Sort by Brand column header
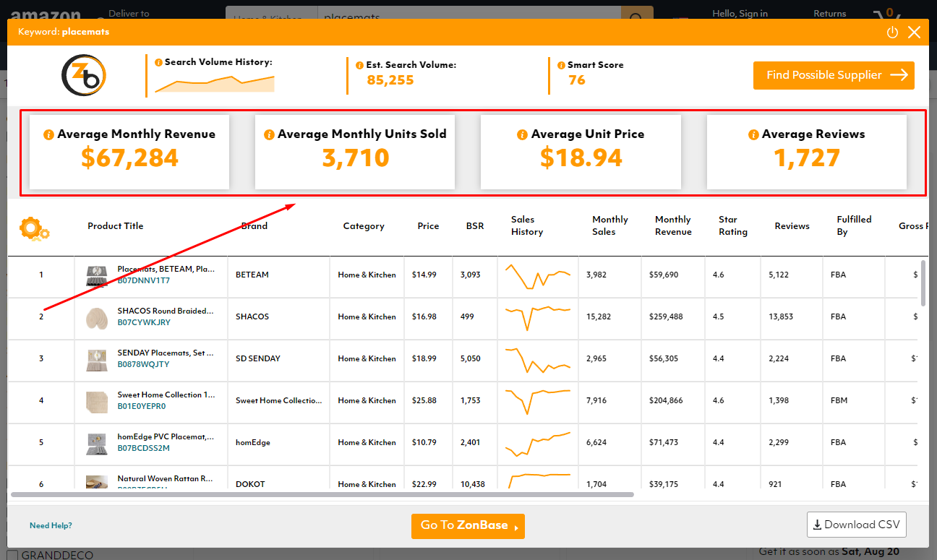This screenshot has height=560, width=937. (254, 226)
